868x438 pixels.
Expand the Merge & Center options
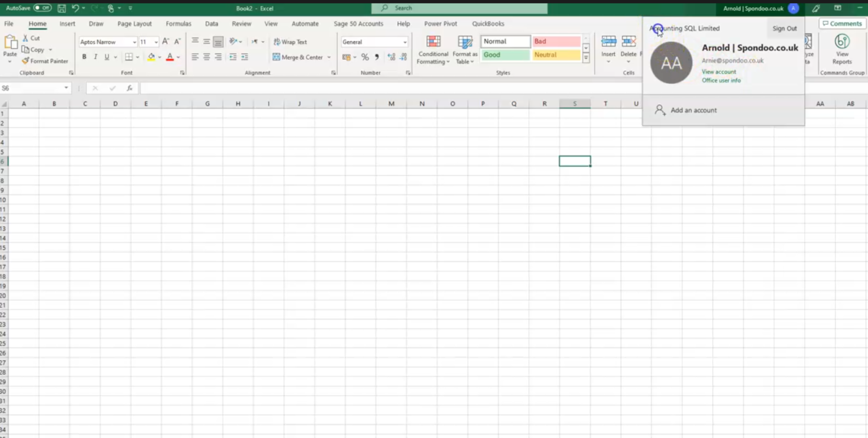pos(329,57)
